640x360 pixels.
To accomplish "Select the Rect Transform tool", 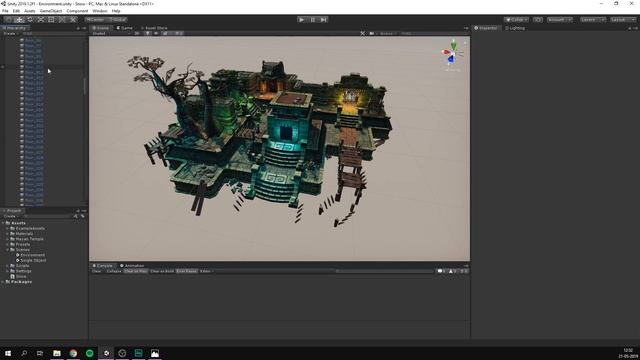I will tap(51, 20).
